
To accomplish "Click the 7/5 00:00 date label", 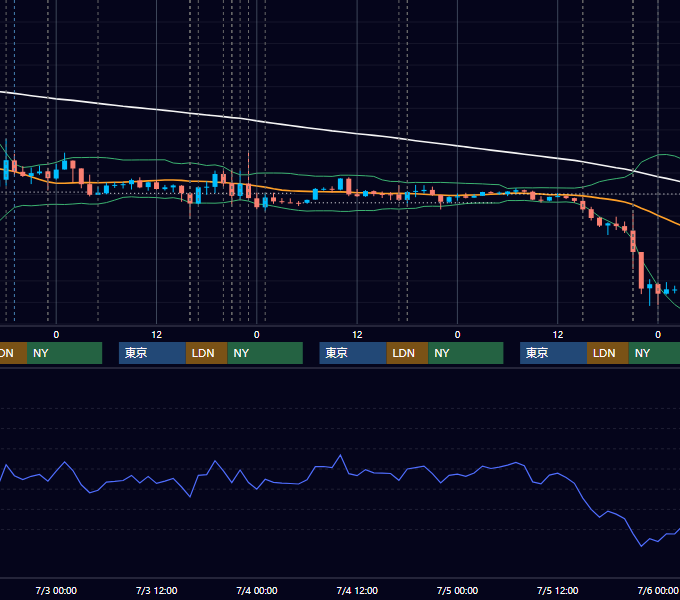I will tap(457, 590).
